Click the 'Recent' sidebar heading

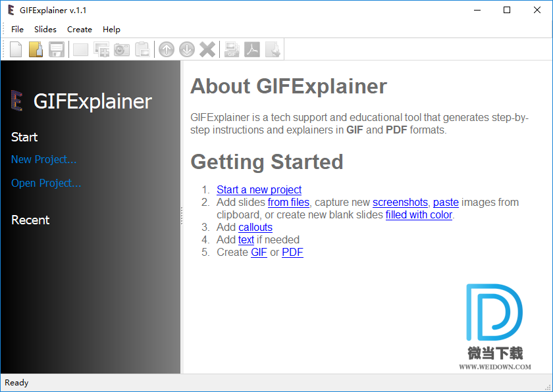click(30, 220)
